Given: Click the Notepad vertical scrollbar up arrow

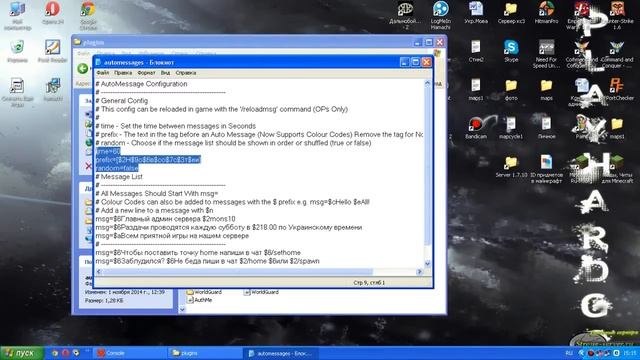Looking at the screenshot, I should pos(427,83).
